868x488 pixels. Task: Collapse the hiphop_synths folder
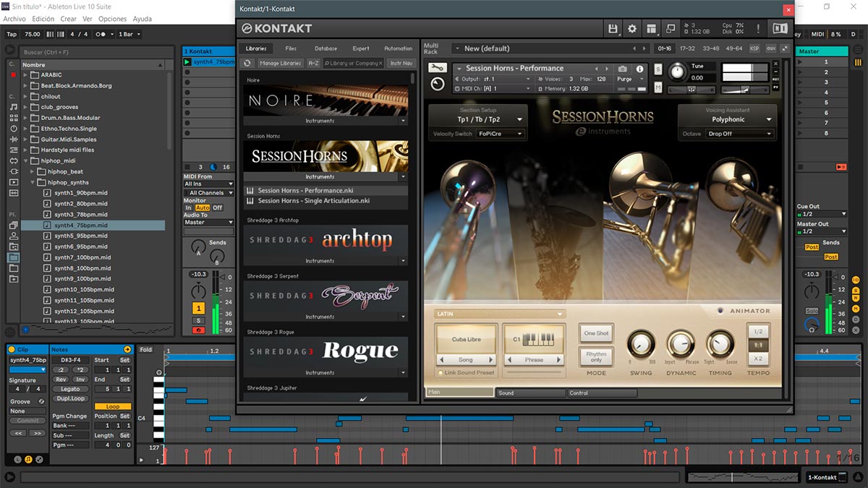pos(33,182)
